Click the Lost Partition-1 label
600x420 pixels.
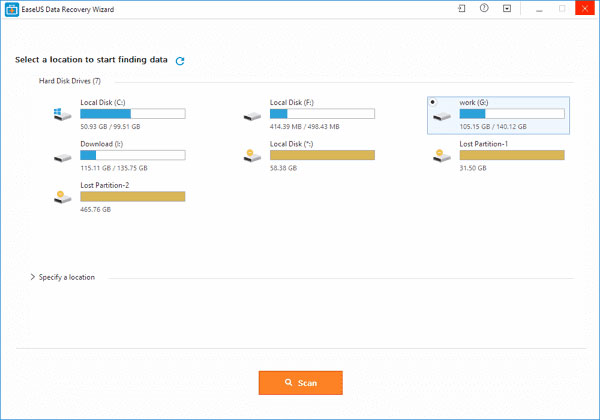pyautogui.click(x=484, y=144)
